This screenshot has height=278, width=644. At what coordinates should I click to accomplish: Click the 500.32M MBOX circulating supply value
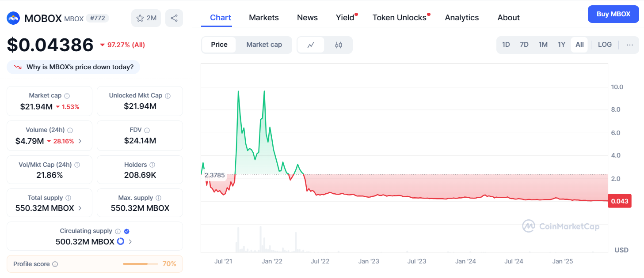tap(85, 242)
